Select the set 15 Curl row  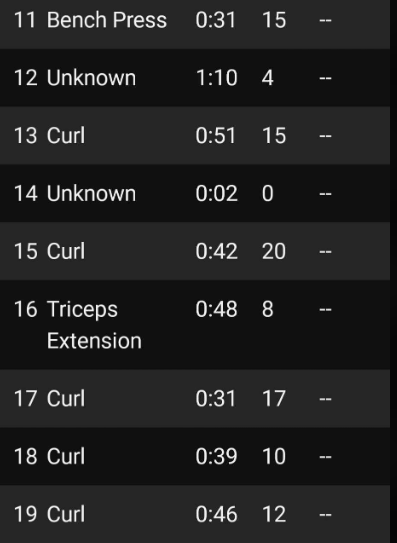point(195,251)
